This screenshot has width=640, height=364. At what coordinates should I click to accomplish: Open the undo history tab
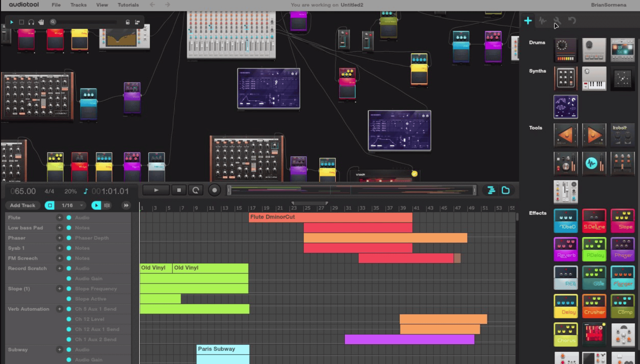tap(572, 21)
